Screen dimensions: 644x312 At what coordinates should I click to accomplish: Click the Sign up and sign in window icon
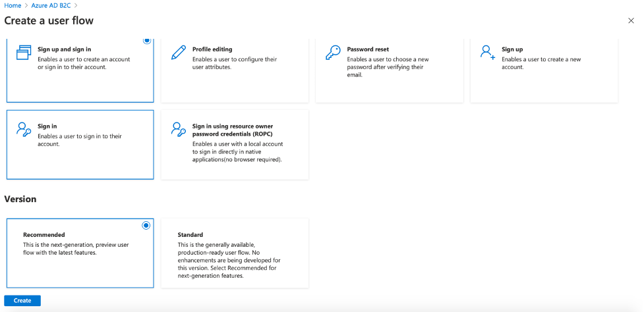24,53
